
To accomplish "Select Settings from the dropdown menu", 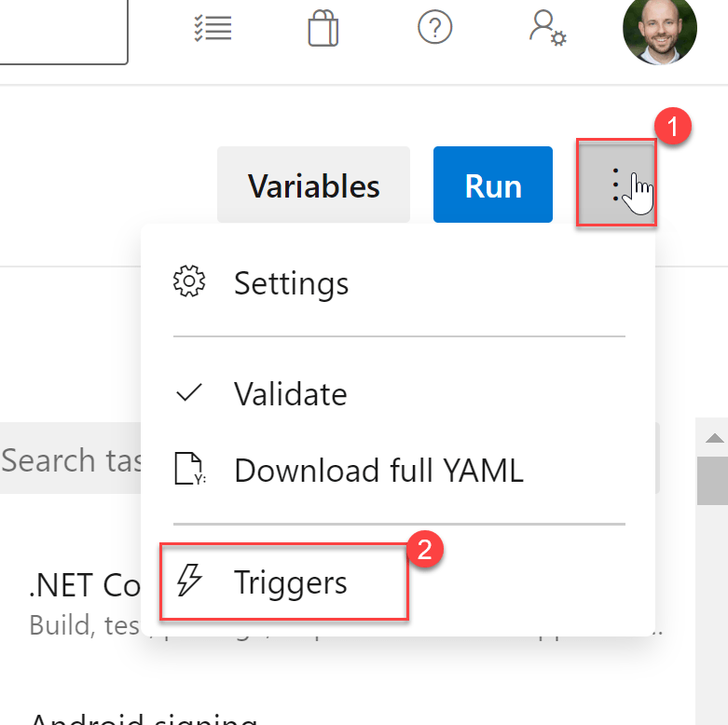I will click(x=291, y=283).
